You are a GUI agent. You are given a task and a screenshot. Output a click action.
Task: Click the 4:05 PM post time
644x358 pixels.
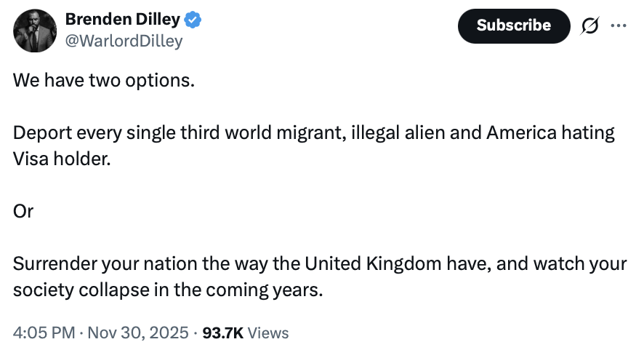pyautogui.click(x=44, y=333)
